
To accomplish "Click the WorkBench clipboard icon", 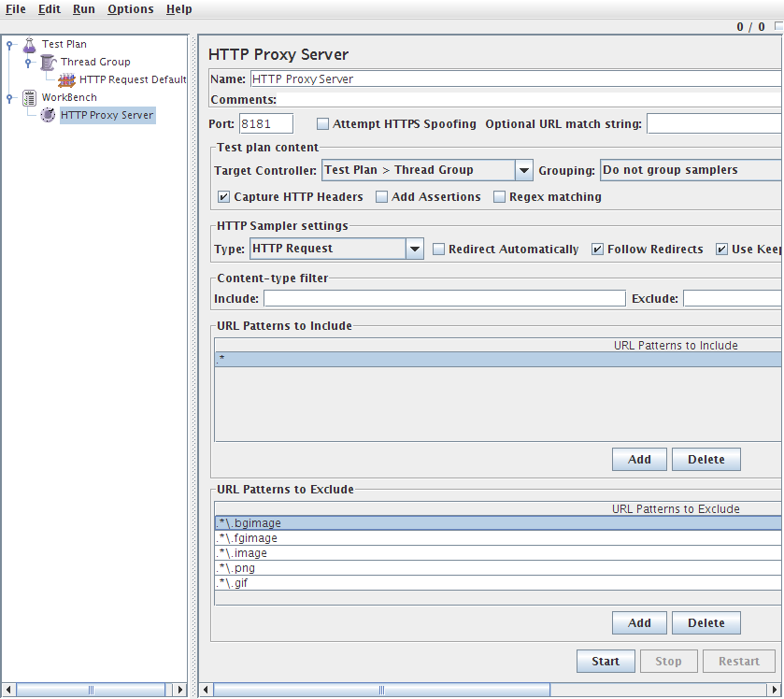I will 30,98.
